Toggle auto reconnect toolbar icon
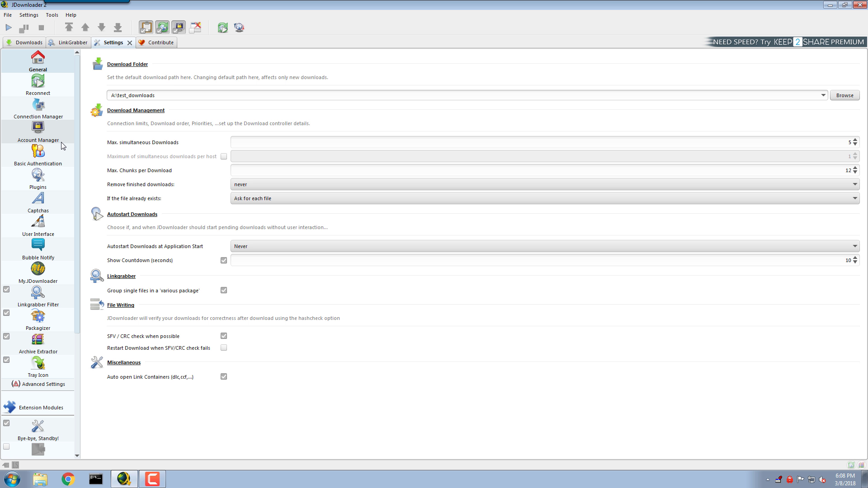This screenshot has width=868, height=488. point(162,28)
